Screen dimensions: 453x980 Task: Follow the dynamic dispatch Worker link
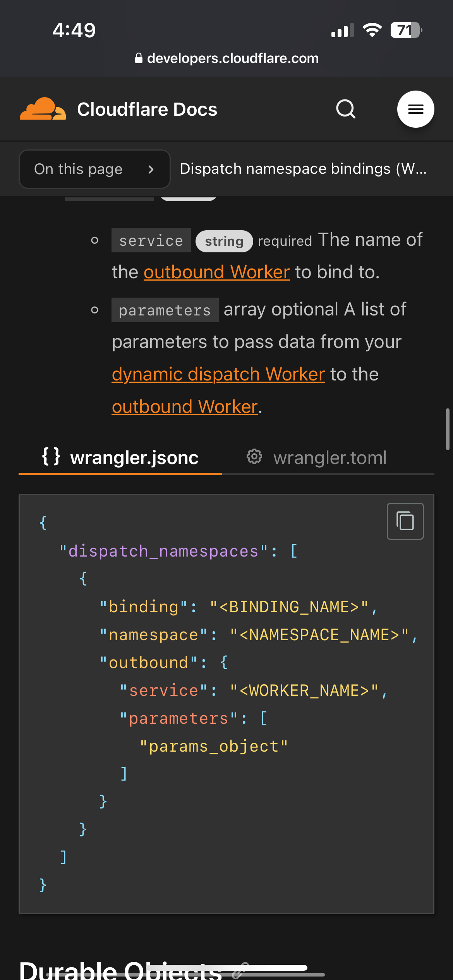pos(218,374)
